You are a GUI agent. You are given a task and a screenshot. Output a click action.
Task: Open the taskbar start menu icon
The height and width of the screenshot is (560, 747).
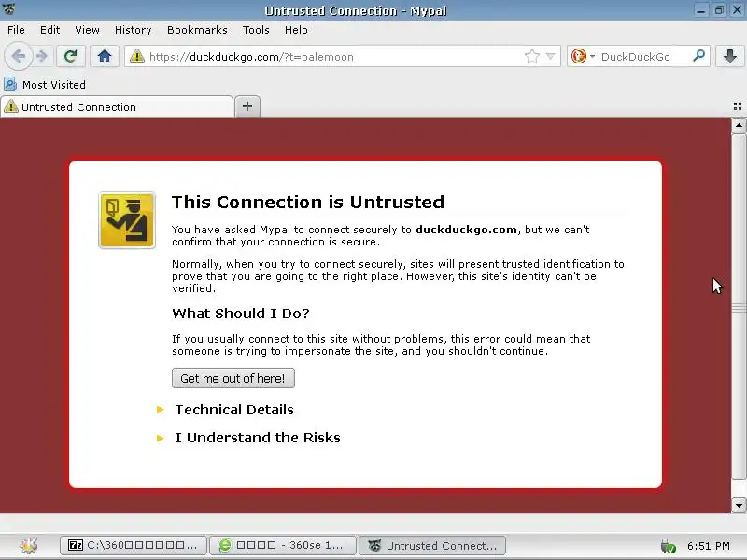[x=29, y=545]
